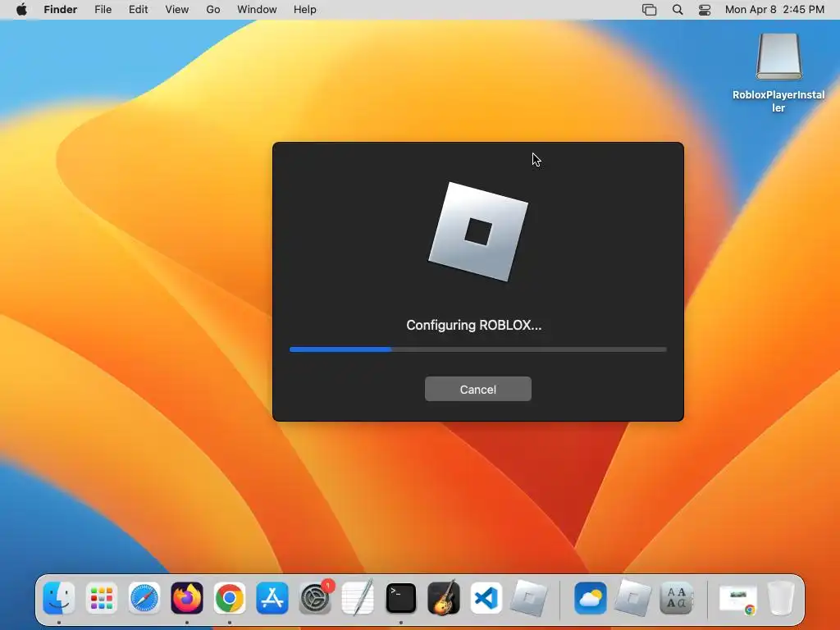This screenshot has height=630, width=840.
Task: Cancel the Roblox configuration
Action: [x=478, y=389]
